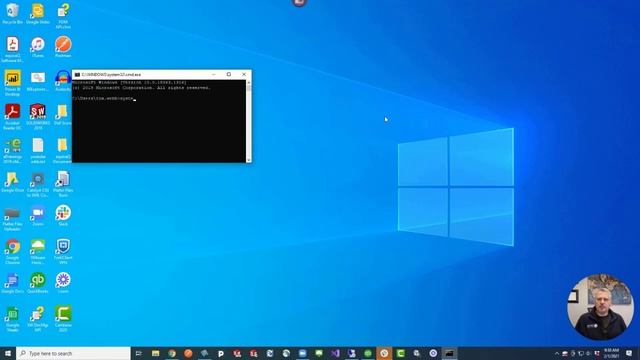The height and width of the screenshot is (360, 640).
Task: Open File Explorer from the taskbar
Action: (156, 353)
